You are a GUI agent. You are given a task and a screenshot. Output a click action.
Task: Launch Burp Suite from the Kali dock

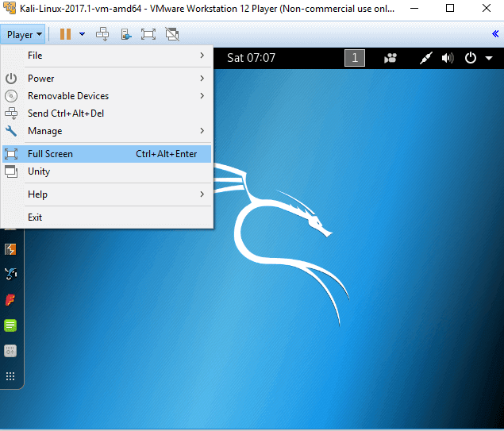pos(10,249)
